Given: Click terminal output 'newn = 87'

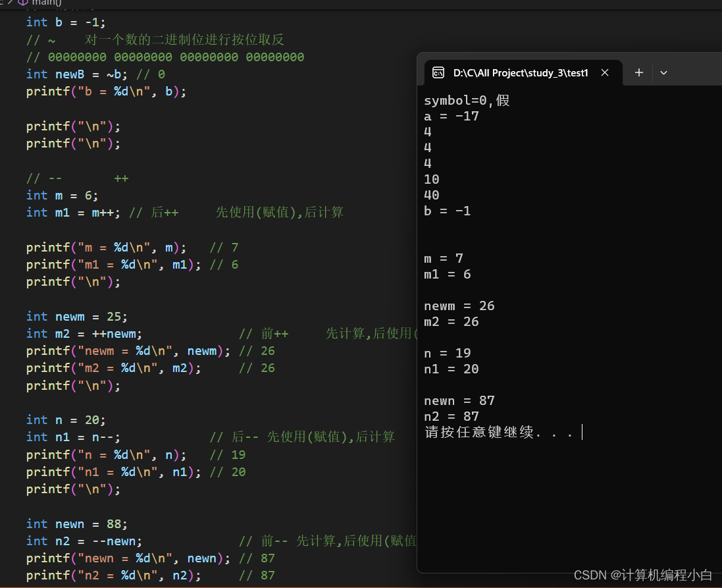Looking at the screenshot, I should point(459,401).
